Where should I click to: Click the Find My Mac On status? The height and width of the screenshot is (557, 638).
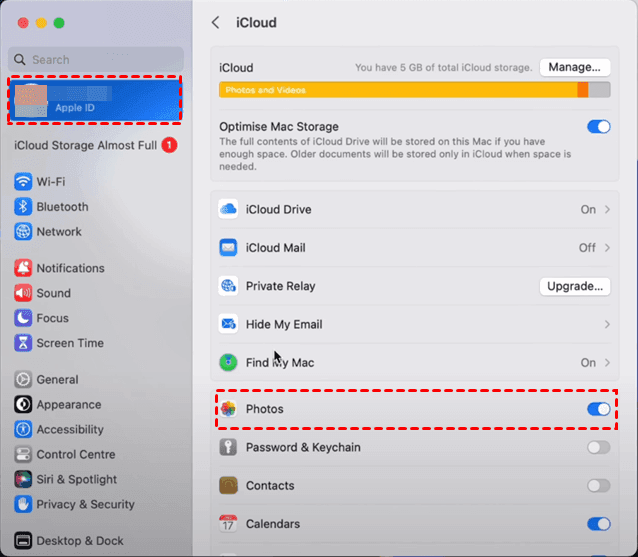588,363
